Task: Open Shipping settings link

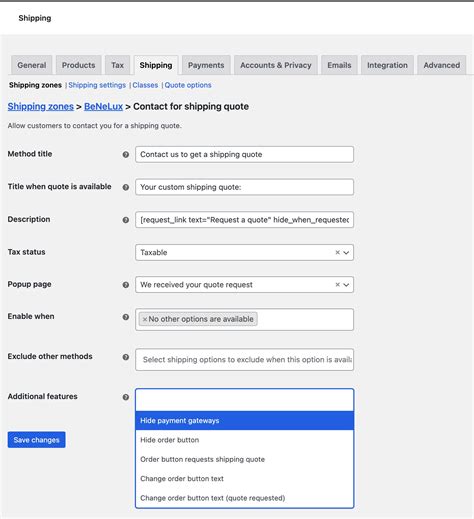Action: coord(97,85)
